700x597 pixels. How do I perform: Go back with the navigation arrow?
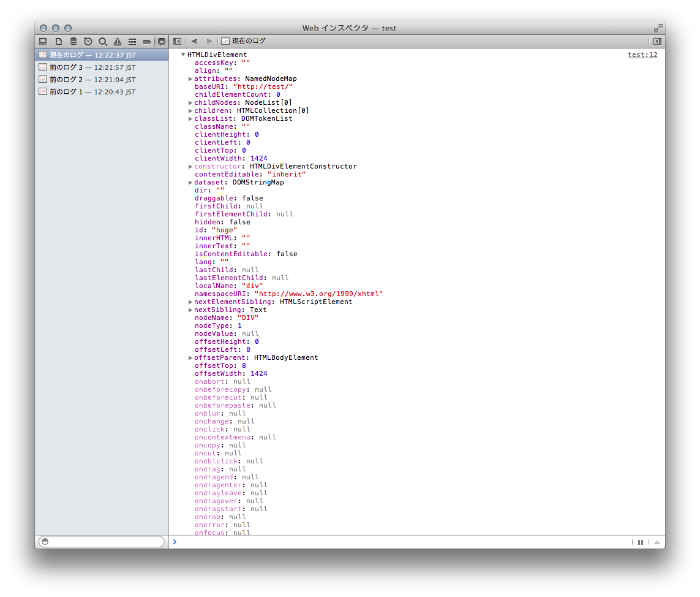(194, 41)
